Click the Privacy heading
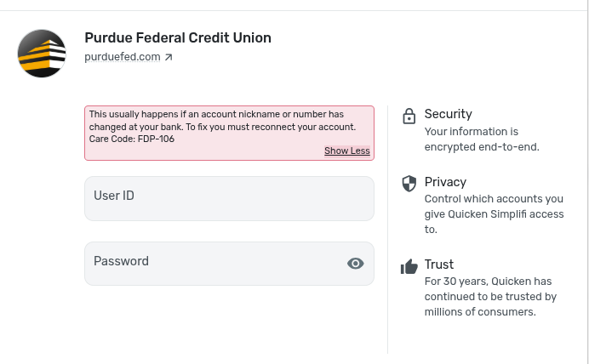This screenshot has width=589, height=364. (x=445, y=182)
